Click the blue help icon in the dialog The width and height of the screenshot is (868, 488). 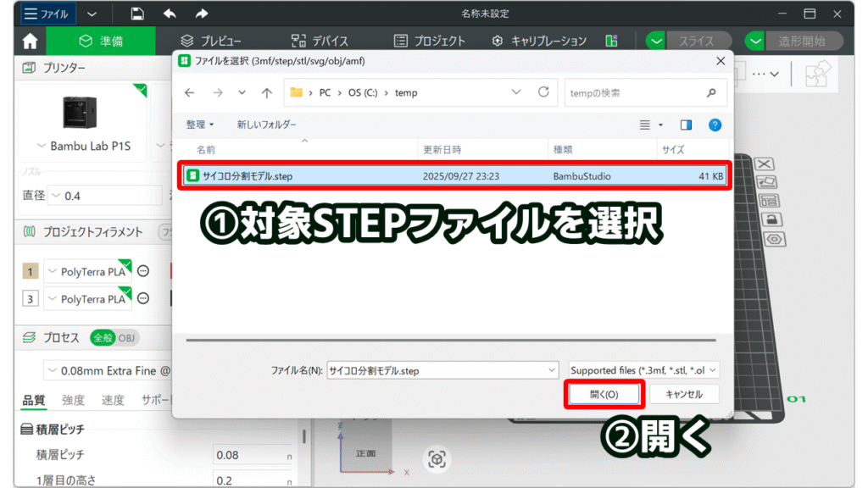tap(715, 125)
